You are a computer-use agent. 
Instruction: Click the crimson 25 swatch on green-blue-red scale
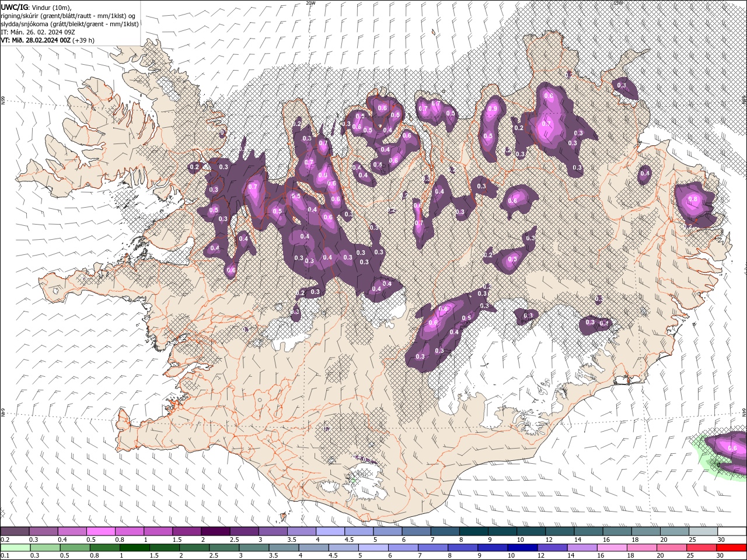[701, 548]
